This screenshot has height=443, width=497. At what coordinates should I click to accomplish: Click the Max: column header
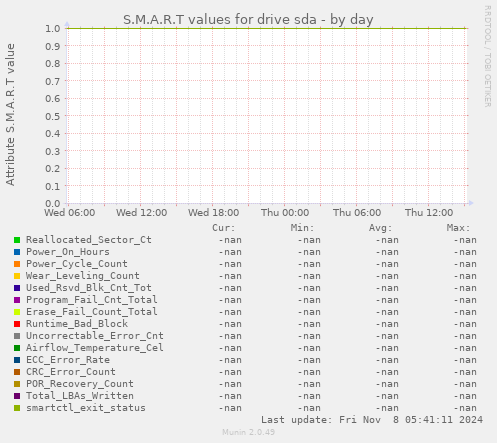(x=458, y=228)
